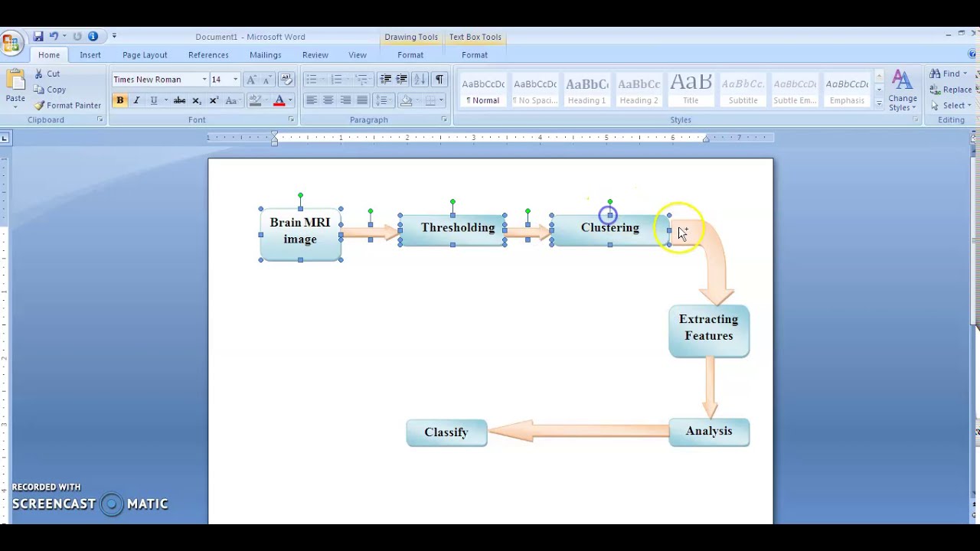Image resolution: width=980 pixels, height=551 pixels.
Task: Click the Sort A-Z icon
Action: click(420, 80)
